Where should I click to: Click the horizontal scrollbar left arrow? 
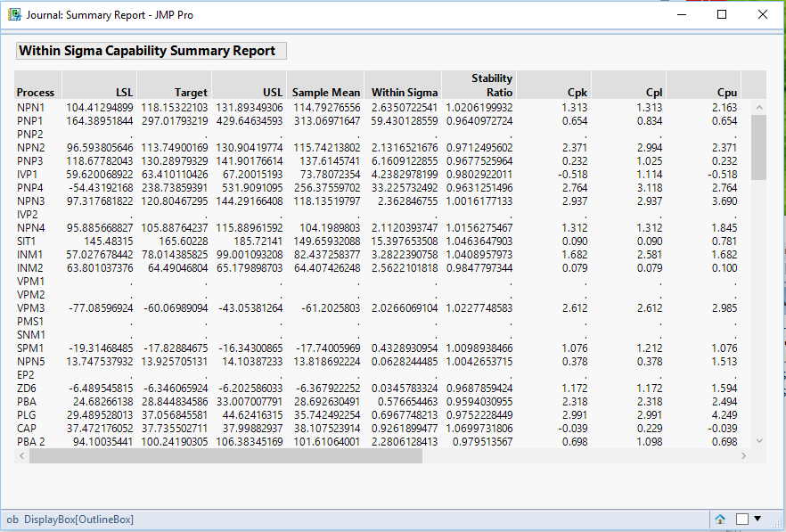[x=21, y=455]
